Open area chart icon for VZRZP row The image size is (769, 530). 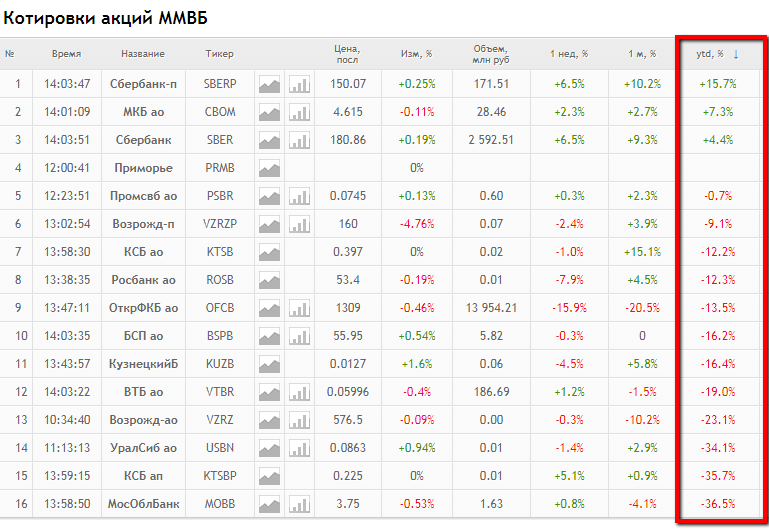pos(269,224)
